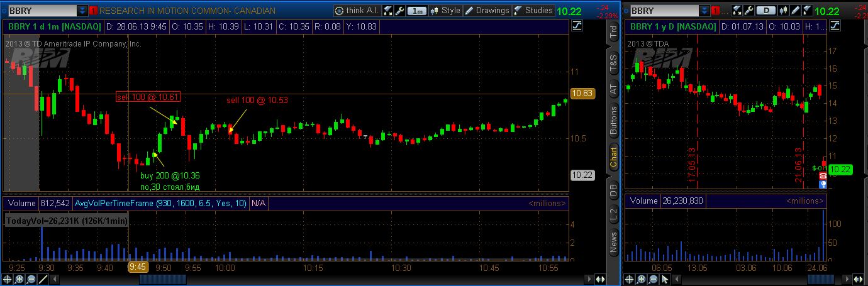Open News sidebar tab

pyautogui.click(x=613, y=243)
